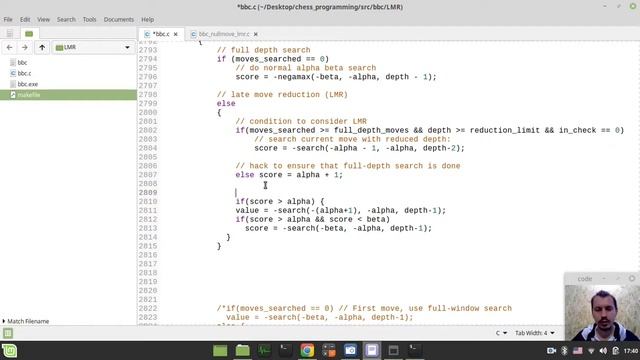
Task: Open the Screenshot camera taskbar icon
Action: pyautogui.click(x=350, y=351)
